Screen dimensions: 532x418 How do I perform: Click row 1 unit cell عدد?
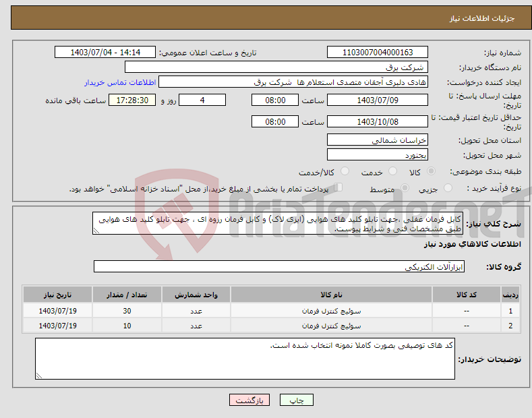click(196, 311)
